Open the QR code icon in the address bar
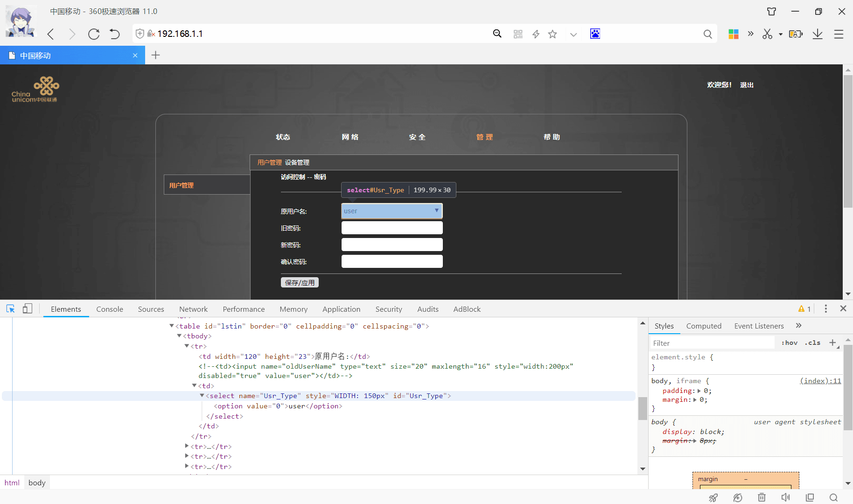 (x=518, y=34)
